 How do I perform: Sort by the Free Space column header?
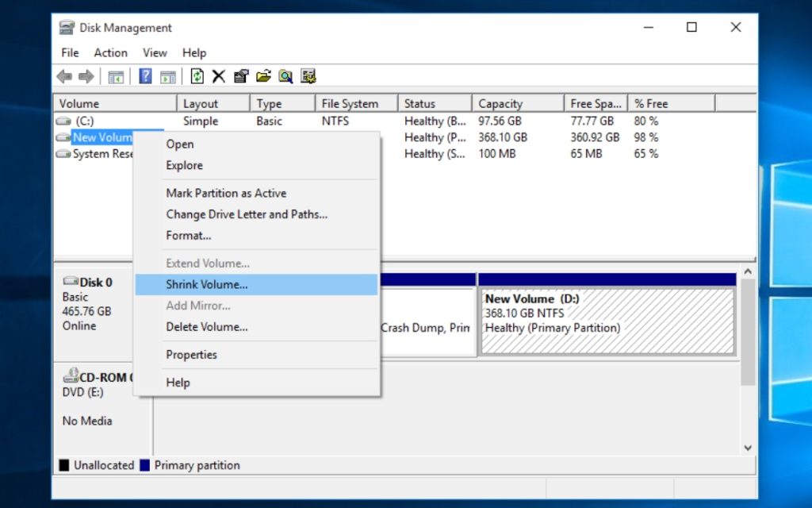coord(596,104)
